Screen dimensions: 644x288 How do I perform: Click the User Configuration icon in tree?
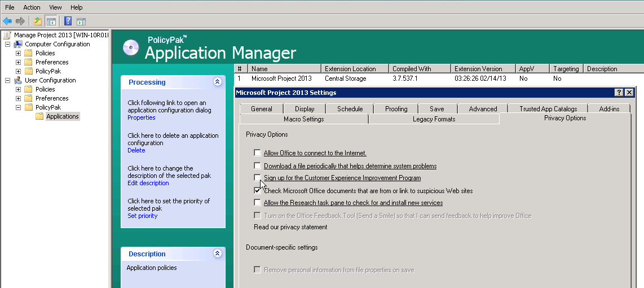[18, 80]
